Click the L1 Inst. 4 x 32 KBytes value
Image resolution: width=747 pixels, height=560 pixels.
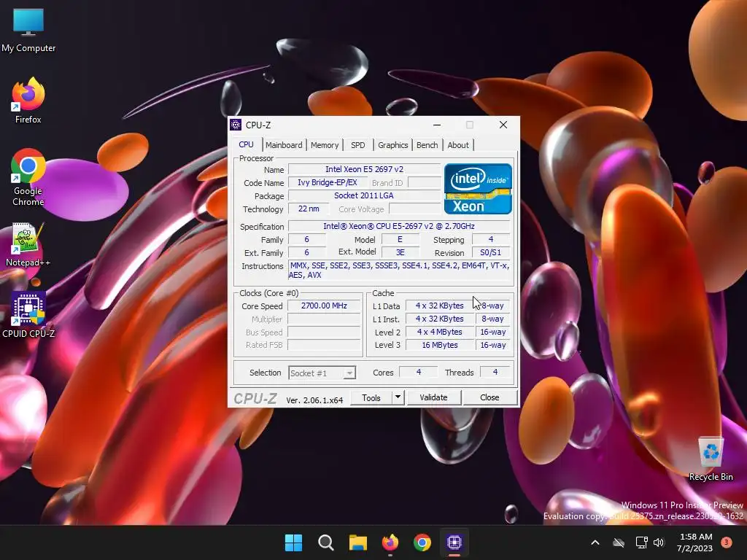pyautogui.click(x=439, y=319)
